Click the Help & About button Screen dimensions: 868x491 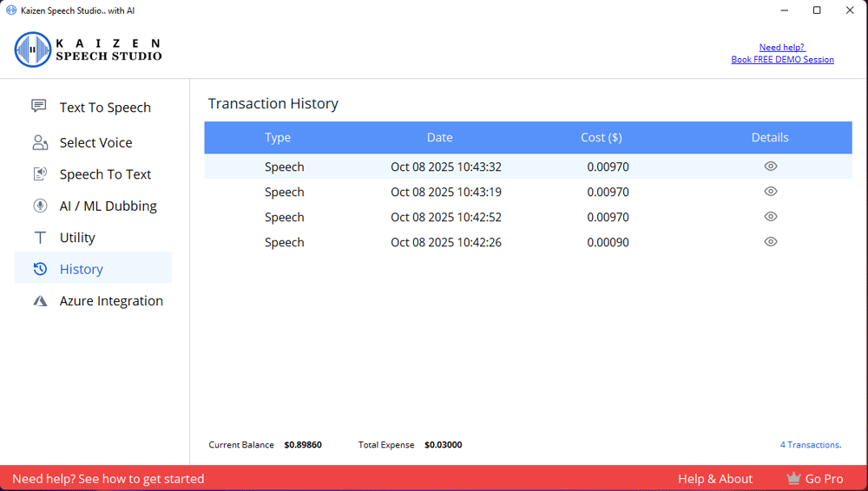click(714, 479)
